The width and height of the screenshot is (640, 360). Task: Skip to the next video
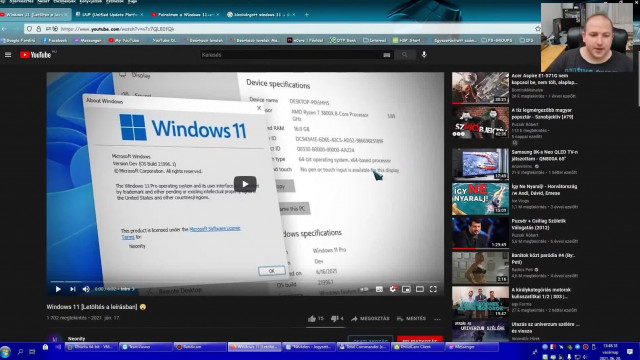73,289
